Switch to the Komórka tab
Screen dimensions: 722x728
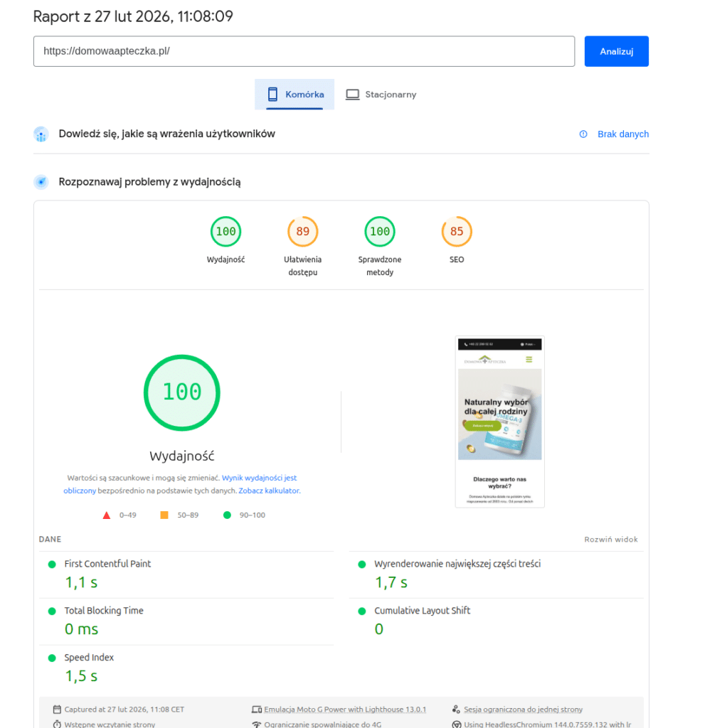coord(294,95)
